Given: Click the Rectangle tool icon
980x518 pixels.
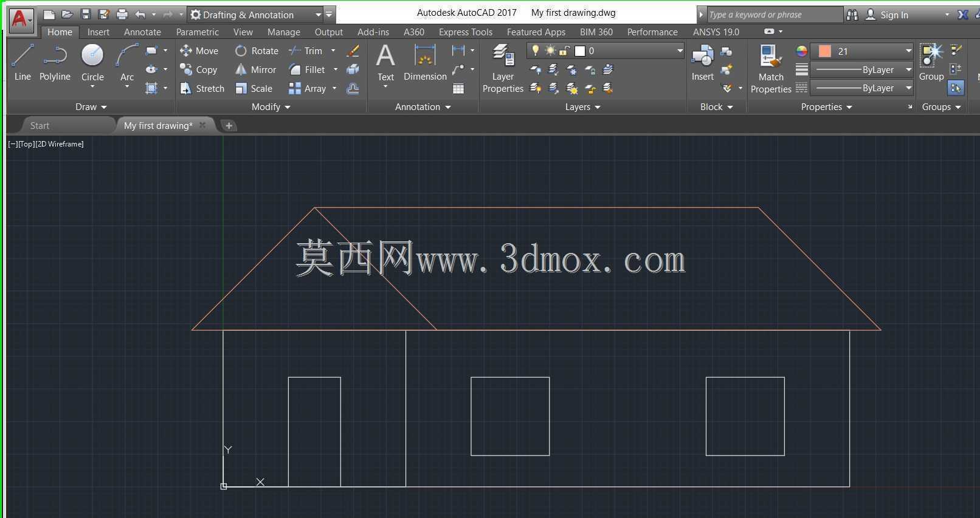Looking at the screenshot, I should [x=151, y=50].
